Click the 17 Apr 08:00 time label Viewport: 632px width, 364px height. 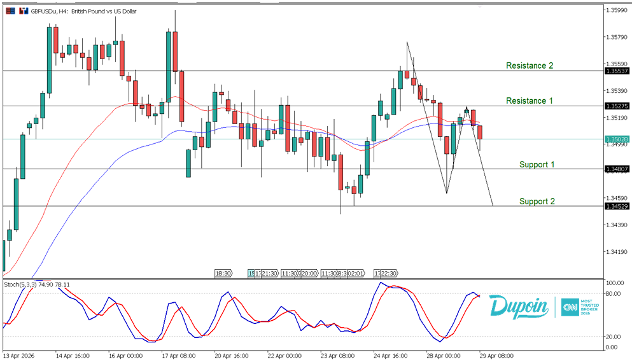(179, 356)
